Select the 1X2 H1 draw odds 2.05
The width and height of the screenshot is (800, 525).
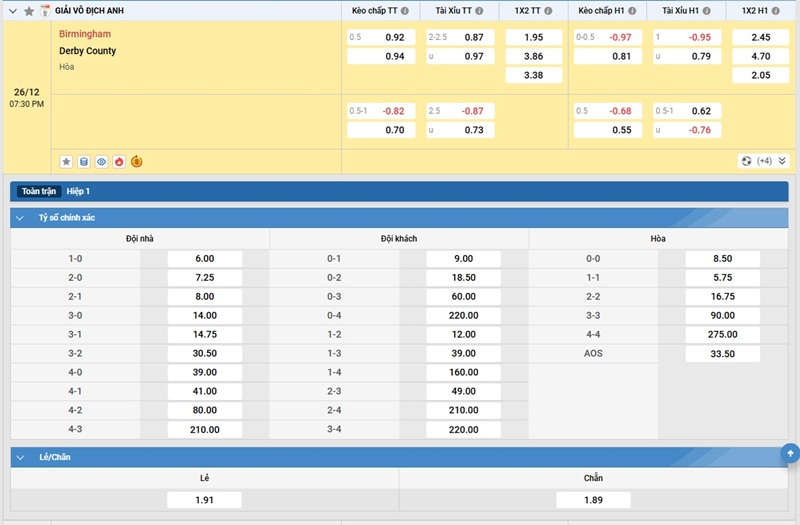click(x=761, y=75)
